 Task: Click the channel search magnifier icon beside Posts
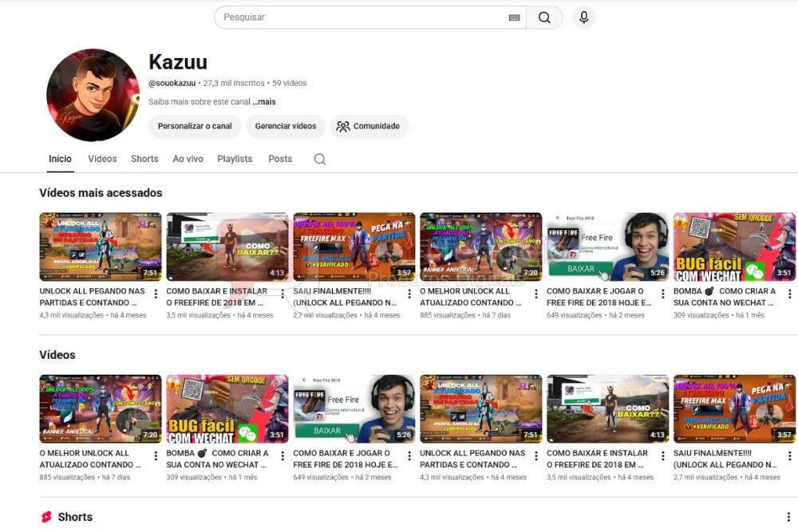320,160
